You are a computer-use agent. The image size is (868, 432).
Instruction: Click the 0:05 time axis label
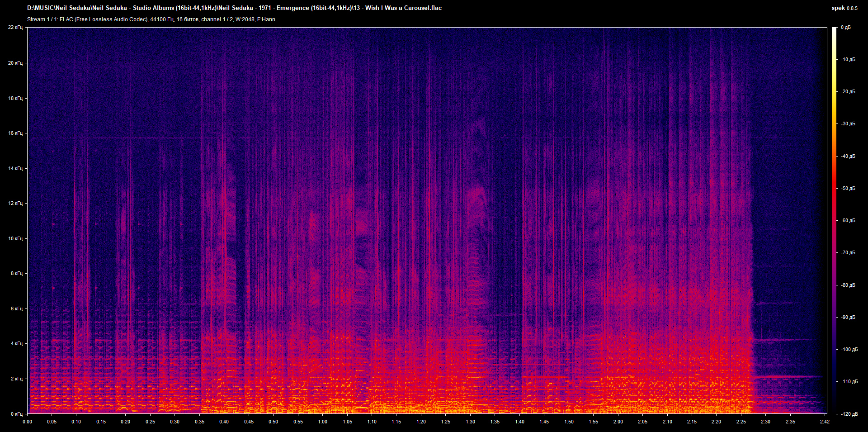pyautogui.click(x=52, y=422)
